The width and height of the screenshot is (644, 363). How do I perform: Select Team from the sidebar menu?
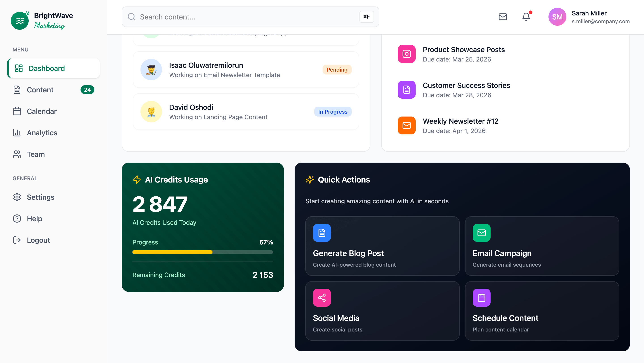[36, 154]
